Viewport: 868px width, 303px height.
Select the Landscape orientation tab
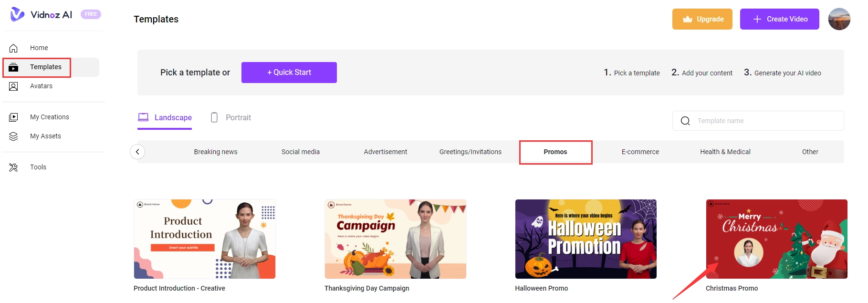[165, 118]
